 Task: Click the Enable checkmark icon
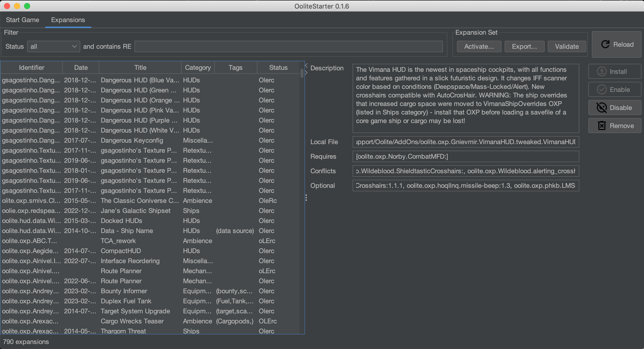602,90
